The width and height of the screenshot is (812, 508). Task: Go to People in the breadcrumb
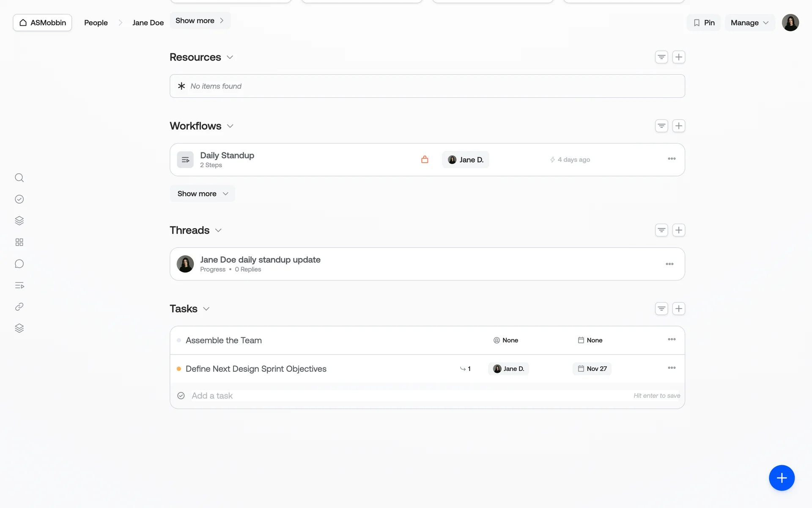[96, 23]
